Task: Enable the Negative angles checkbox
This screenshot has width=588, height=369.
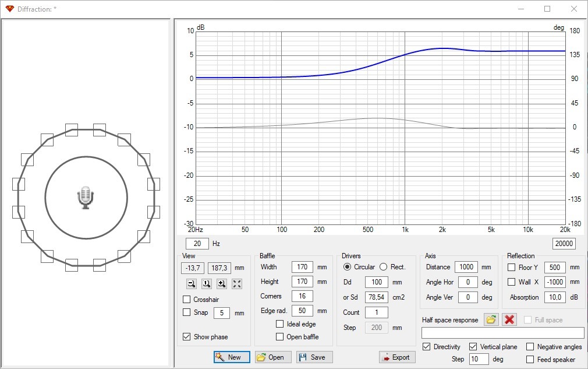Action: click(x=530, y=346)
